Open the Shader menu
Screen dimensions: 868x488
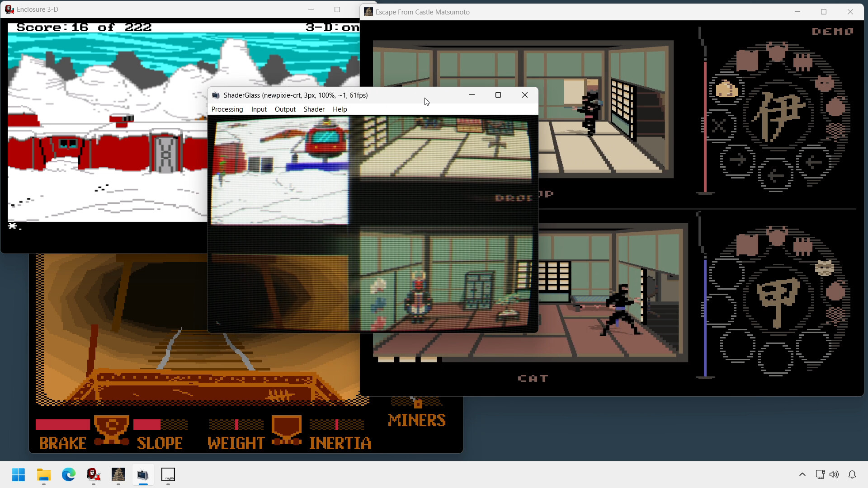click(x=314, y=109)
